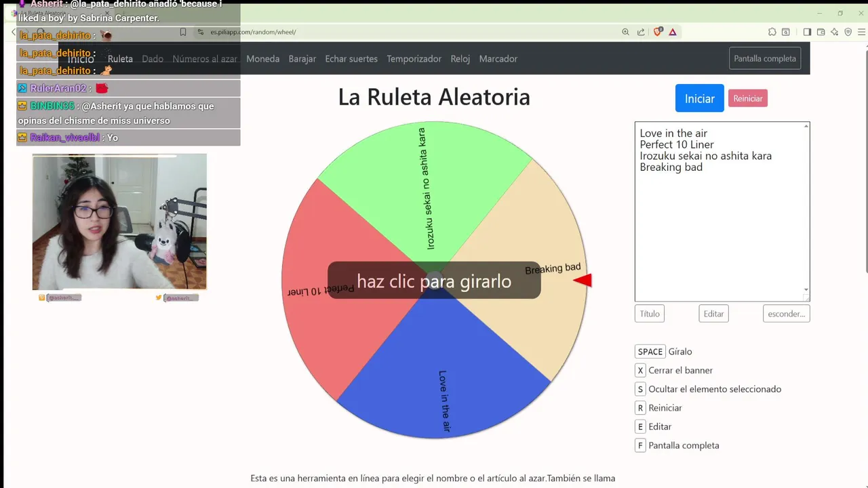Click the browser zoom magnifier icon
The width and height of the screenshot is (868, 488).
(625, 32)
